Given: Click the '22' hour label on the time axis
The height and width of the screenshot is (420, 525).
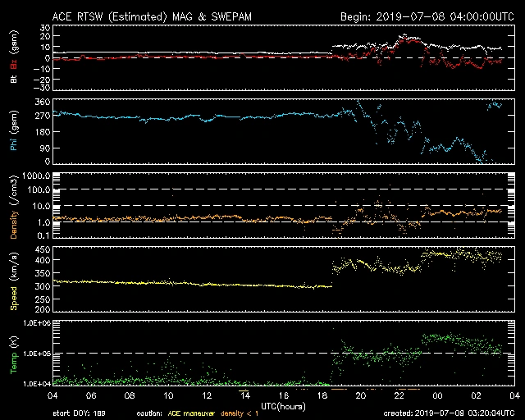Looking at the screenshot, I should (x=399, y=395).
